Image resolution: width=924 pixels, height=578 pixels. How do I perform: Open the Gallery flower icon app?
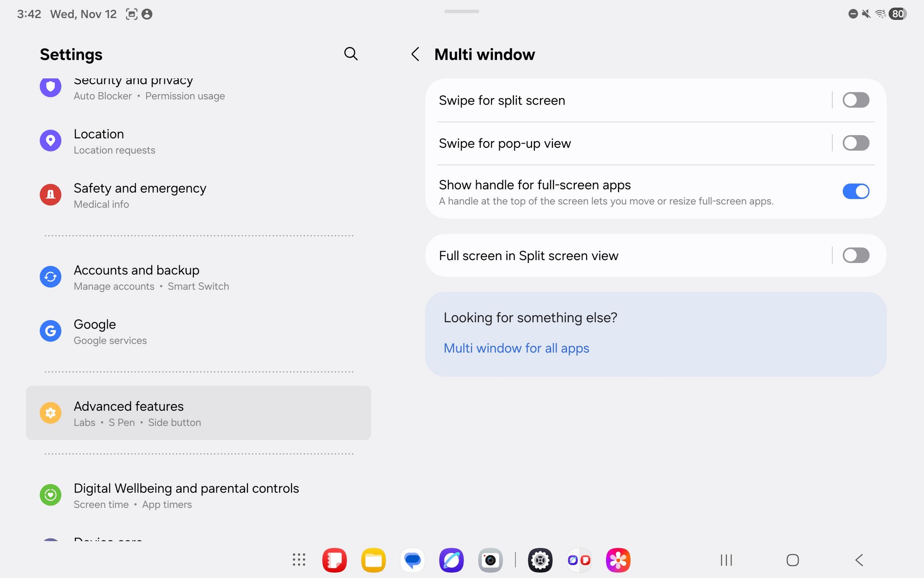point(618,560)
